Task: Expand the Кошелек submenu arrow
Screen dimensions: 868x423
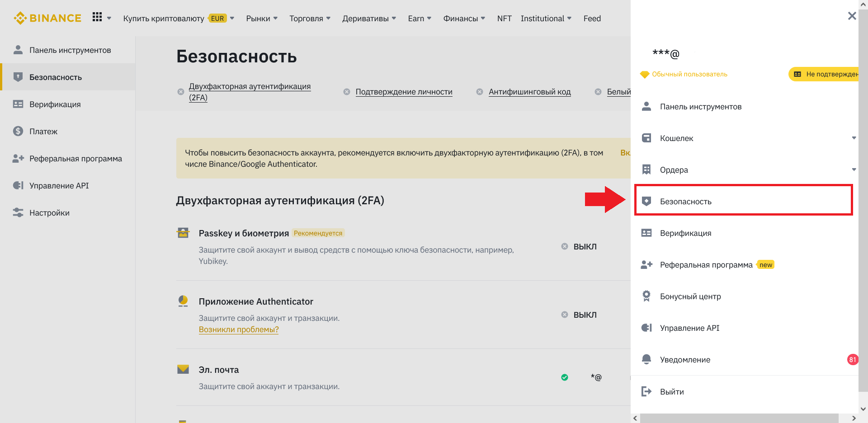Action: (854, 138)
